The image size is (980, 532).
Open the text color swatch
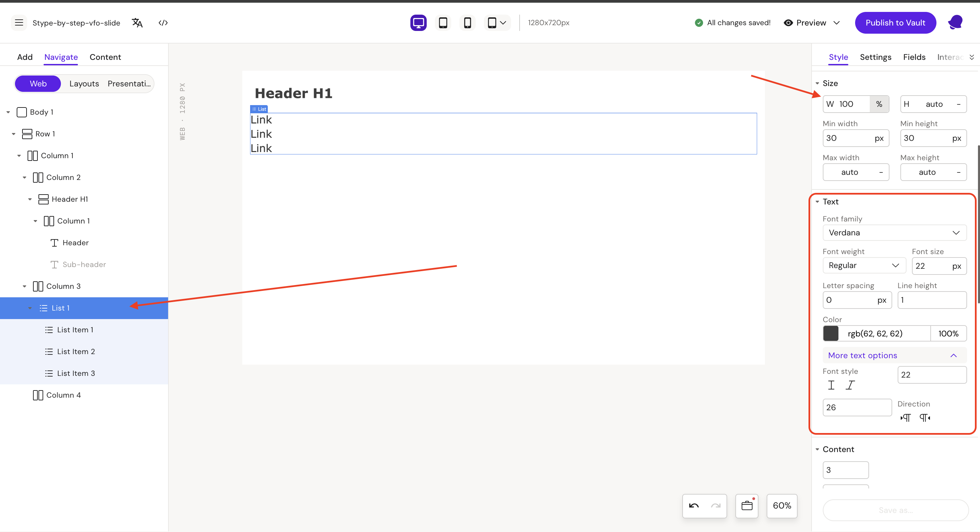(831, 333)
